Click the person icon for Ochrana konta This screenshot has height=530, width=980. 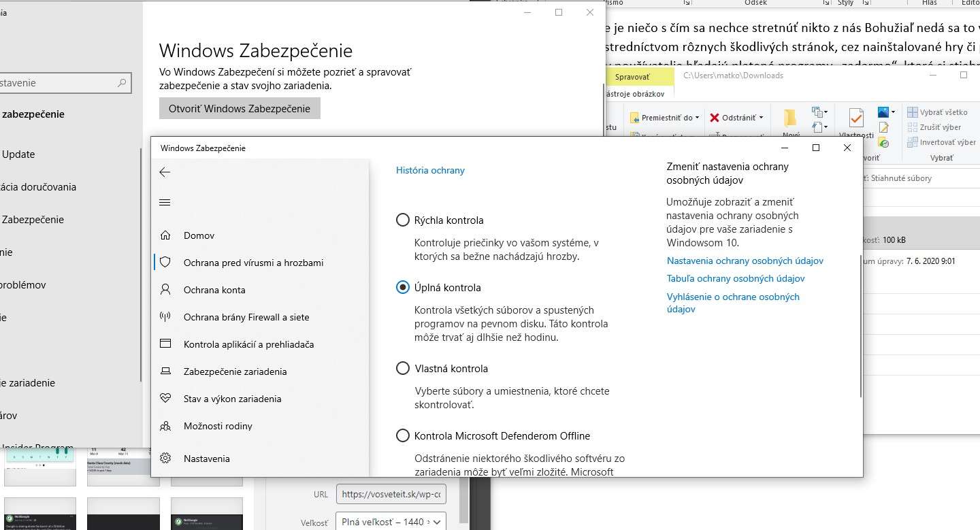tap(165, 290)
